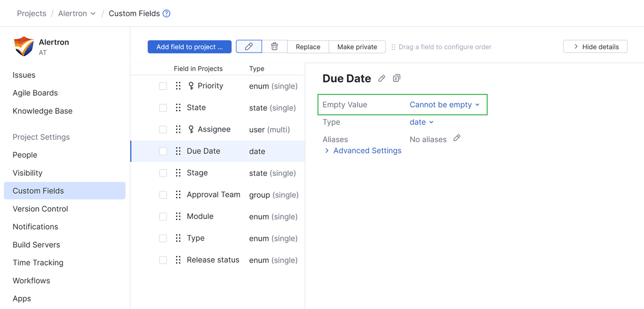Check the checkbox for the Due Date field

pos(163,151)
